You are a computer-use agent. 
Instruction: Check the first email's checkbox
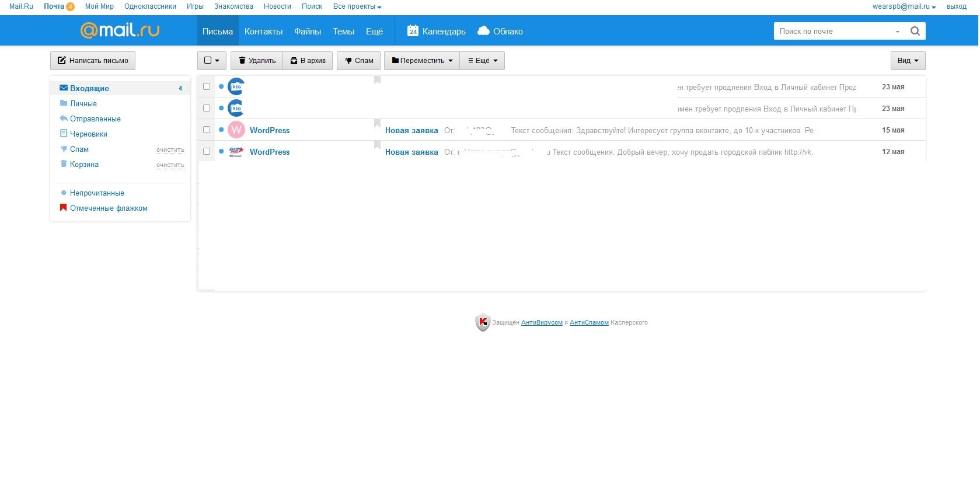[x=207, y=86]
